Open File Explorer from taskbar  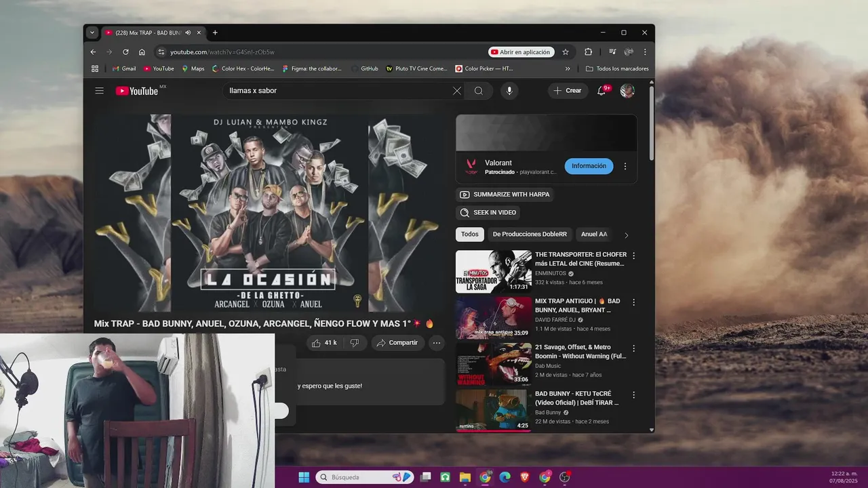465,477
